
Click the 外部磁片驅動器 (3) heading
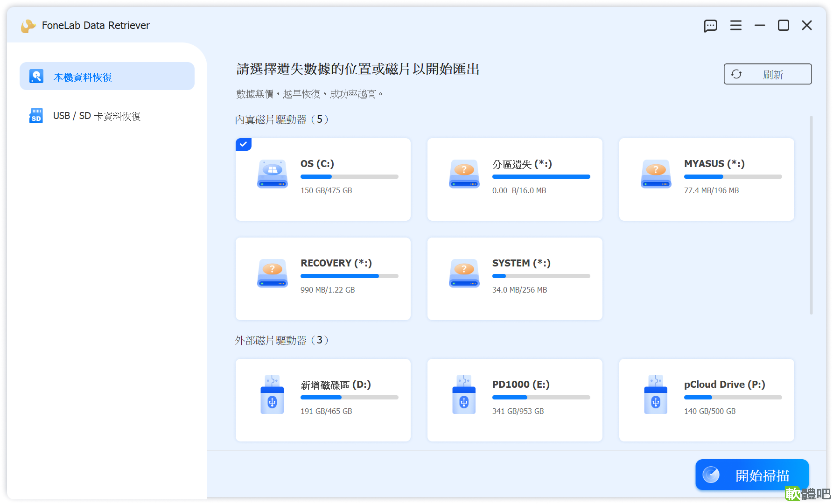pyautogui.click(x=282, y=340)
